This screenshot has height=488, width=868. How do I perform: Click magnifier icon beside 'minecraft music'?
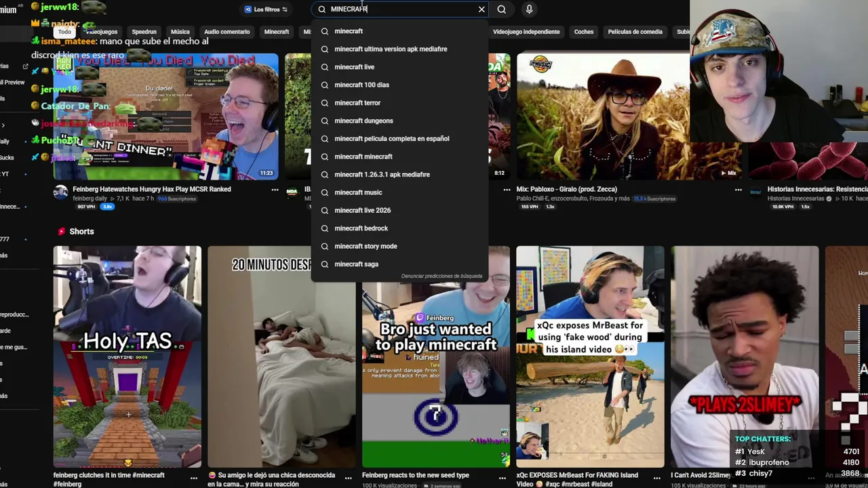point(325,192)
